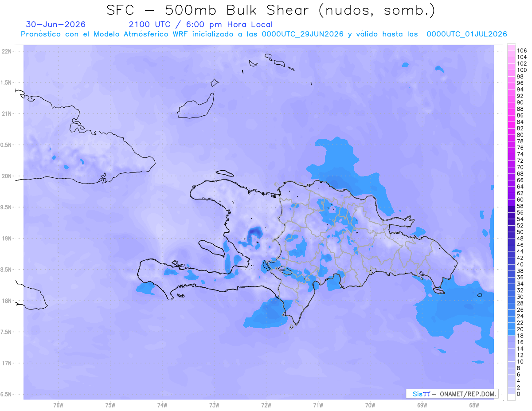Click the '24' value on the color scale
This screenshot has height=411, width=532.
[520, 317]
